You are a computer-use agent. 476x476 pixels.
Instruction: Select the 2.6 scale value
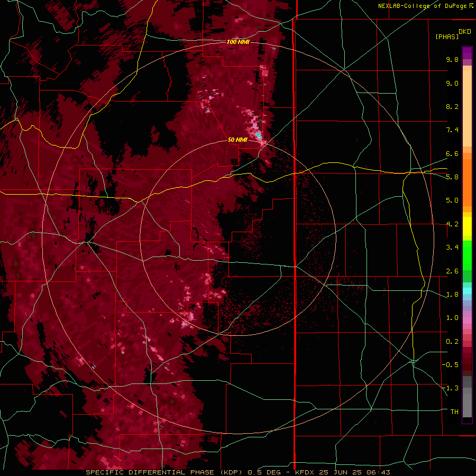(452, 271)
